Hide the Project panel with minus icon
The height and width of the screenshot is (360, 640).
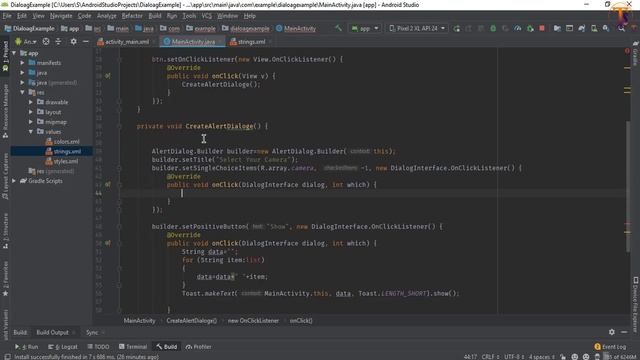point(86,42)
